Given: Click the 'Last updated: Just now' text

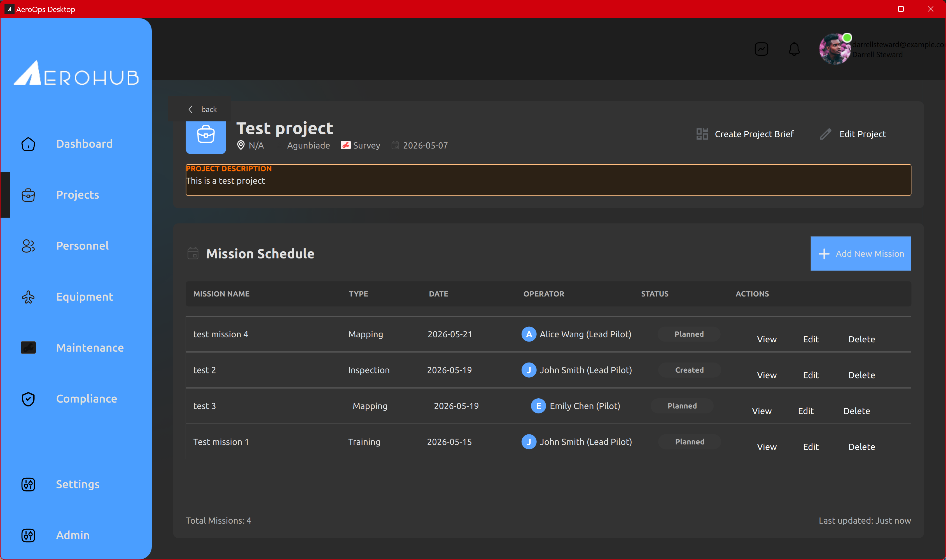Looking at the screenshot, I should coord(865,521).
